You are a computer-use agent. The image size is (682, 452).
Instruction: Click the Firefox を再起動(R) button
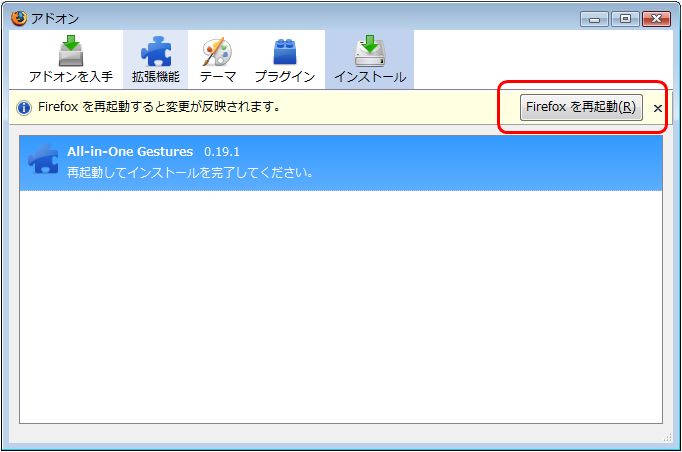pos(581,107)
